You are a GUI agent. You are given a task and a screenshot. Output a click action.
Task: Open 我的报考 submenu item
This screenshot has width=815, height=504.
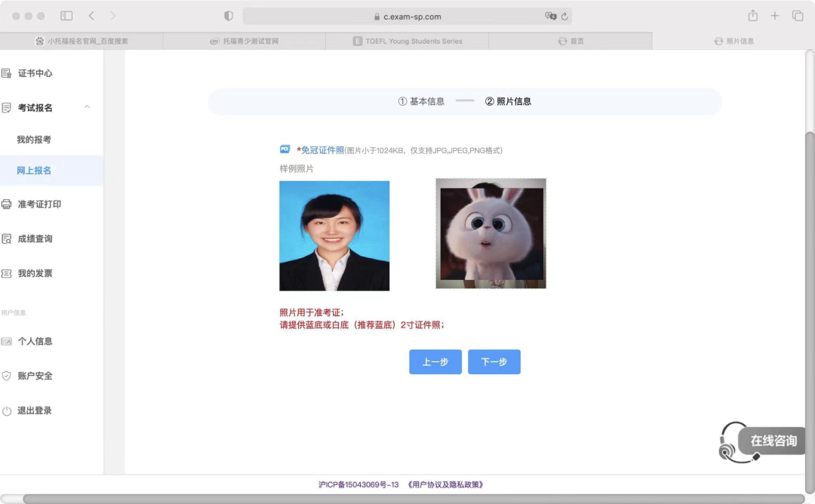coord(34,140)
